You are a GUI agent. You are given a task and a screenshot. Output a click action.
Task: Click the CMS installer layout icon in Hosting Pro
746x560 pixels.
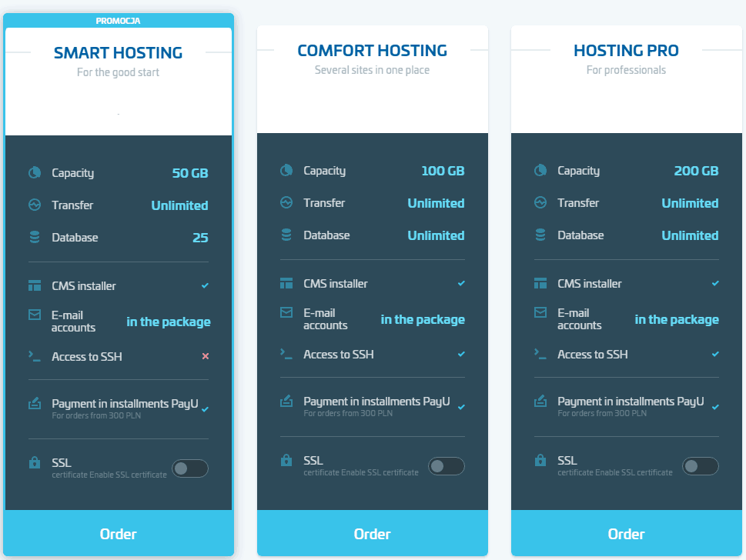540,283
